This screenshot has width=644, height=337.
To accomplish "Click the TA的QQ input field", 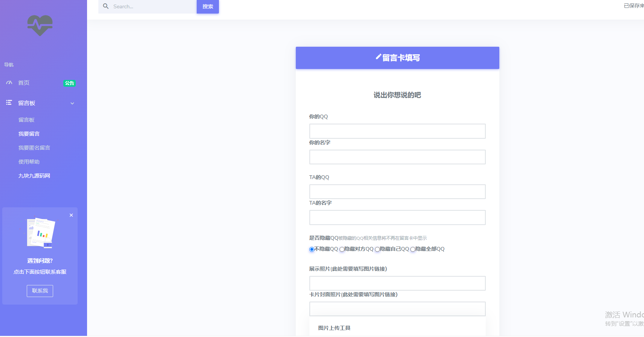I will 398,191.
